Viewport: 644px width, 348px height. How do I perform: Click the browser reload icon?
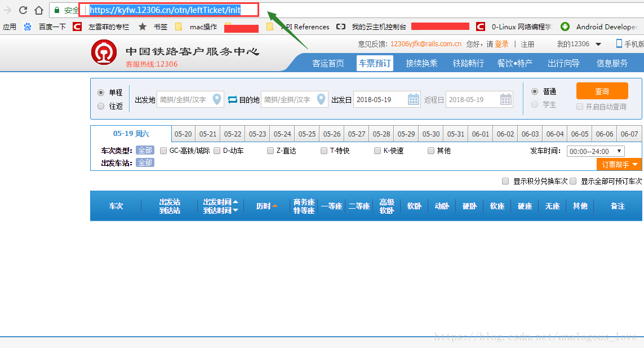coord(23,10)
